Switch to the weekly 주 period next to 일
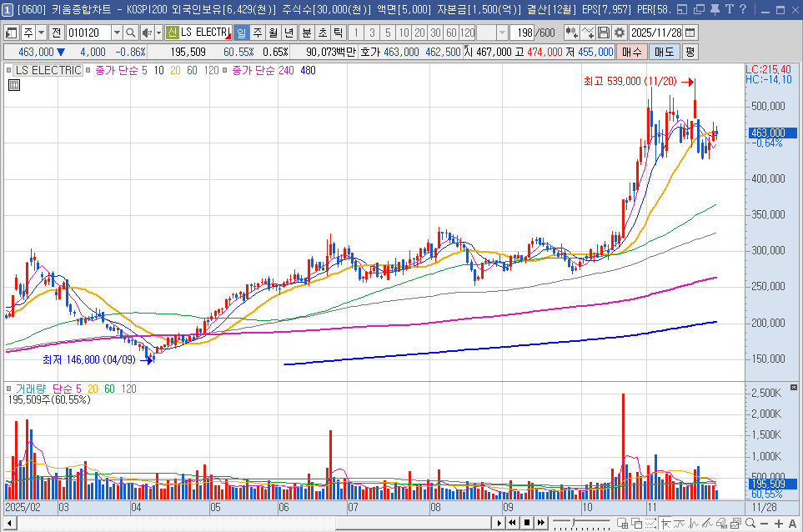The height and width of the screenshot is (532, 803). [258, 33]
